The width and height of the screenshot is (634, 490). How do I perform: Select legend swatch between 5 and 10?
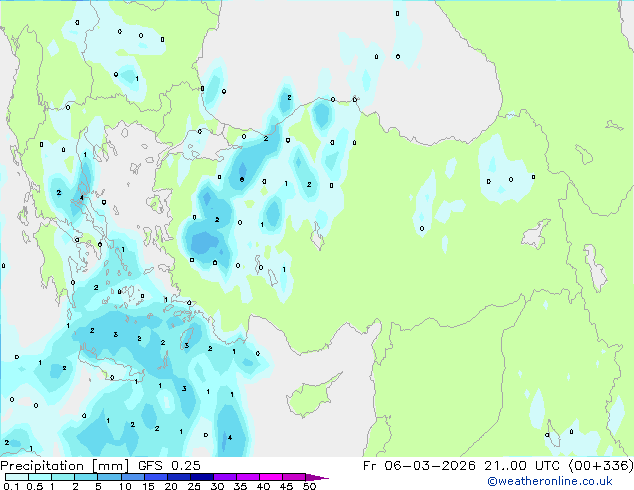click(109, 477)
